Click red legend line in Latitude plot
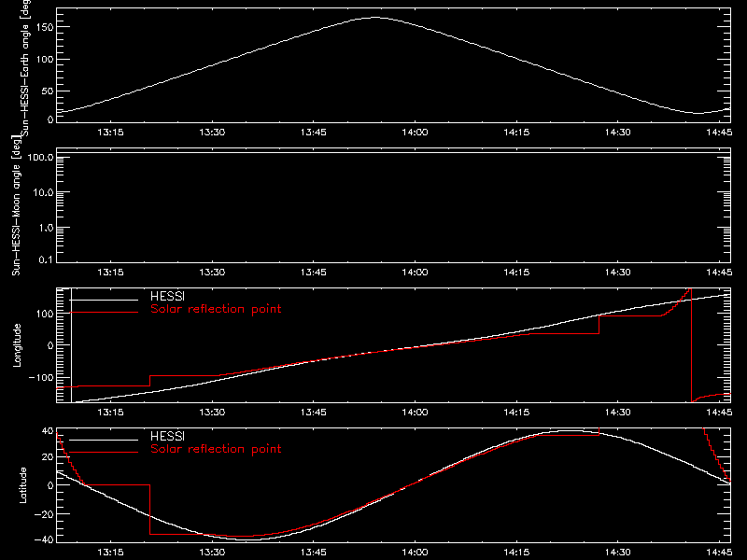Image resolution: width=747 pixels, height=560 pixels. coord(104,452)
